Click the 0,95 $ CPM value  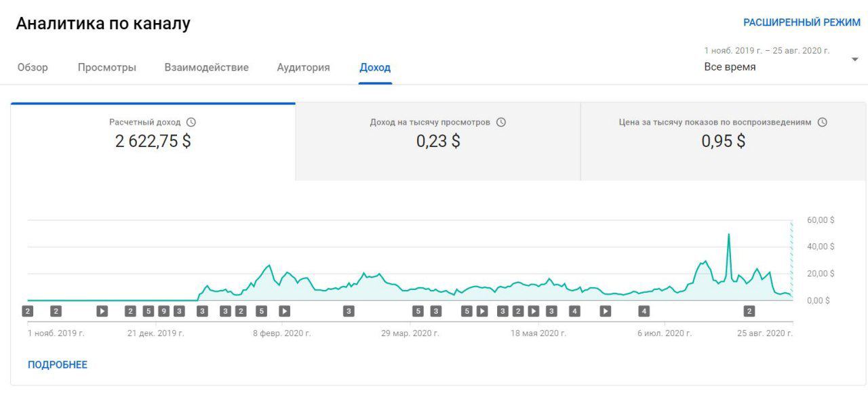point(723,142)
